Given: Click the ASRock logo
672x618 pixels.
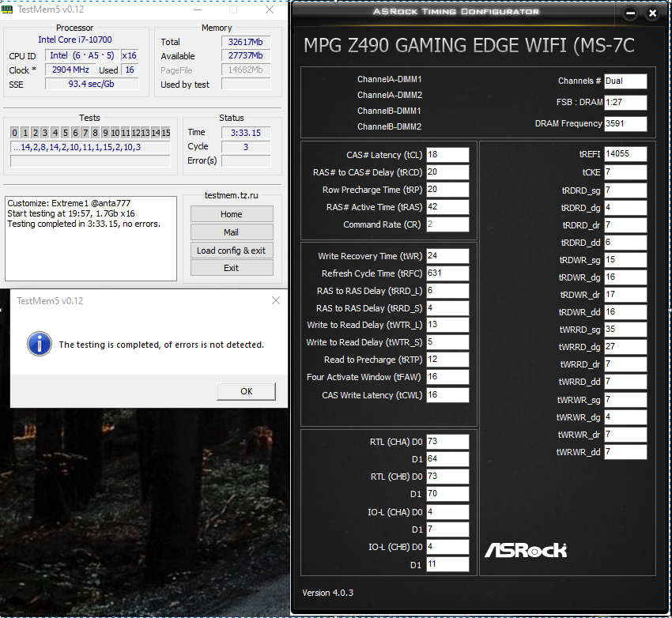Looking at the screenshot, I should [x=526, y=550].
